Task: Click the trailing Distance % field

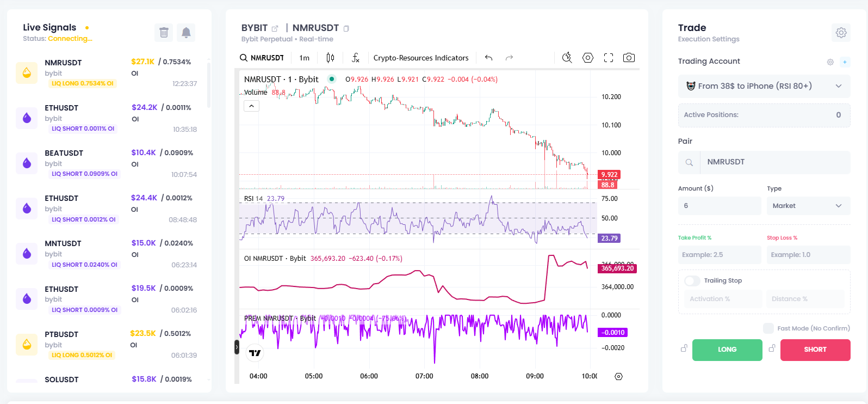Action: (805, 299)
